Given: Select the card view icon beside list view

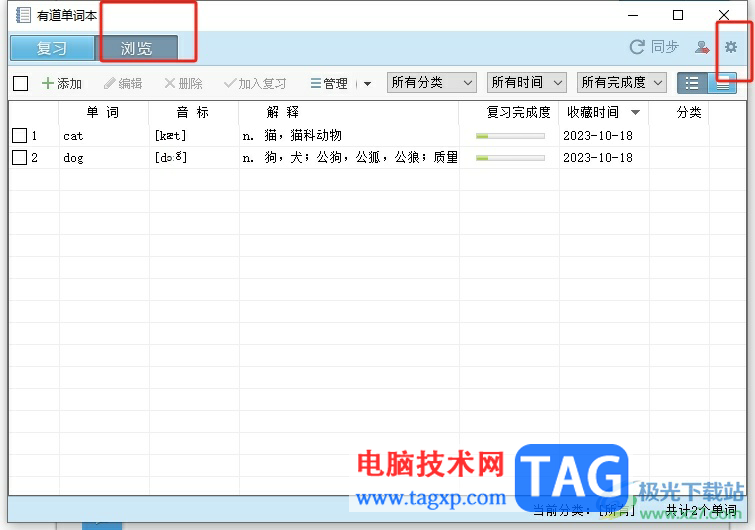Looking at the screenshot, I should point(722,83).
